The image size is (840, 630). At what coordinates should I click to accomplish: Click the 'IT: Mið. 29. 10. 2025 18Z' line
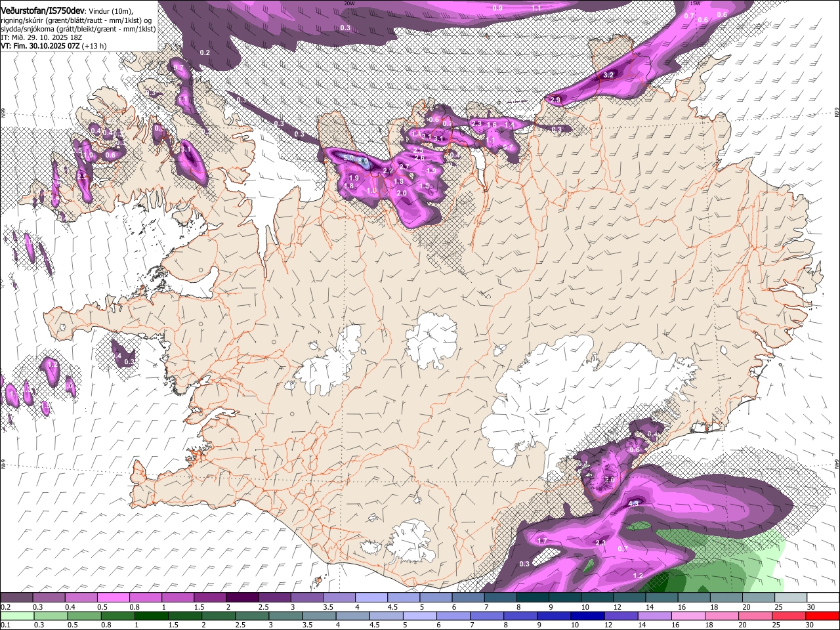click(x=40, y=37)
